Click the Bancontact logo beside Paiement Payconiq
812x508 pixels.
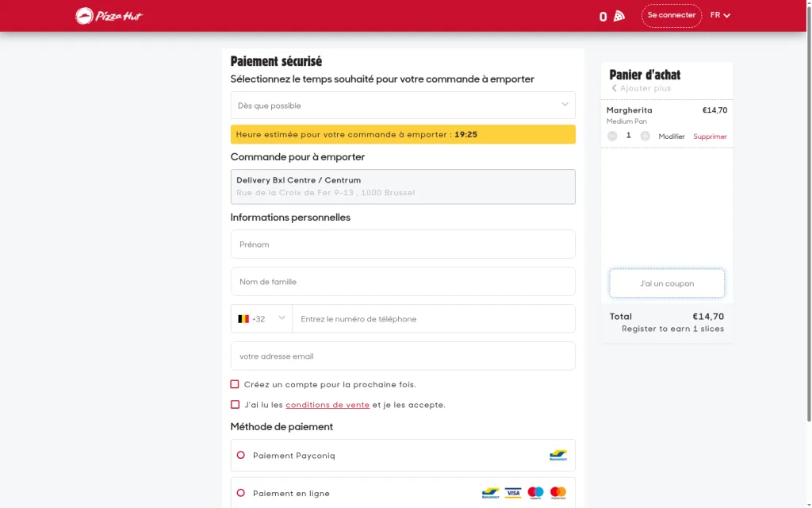[558, 456]
